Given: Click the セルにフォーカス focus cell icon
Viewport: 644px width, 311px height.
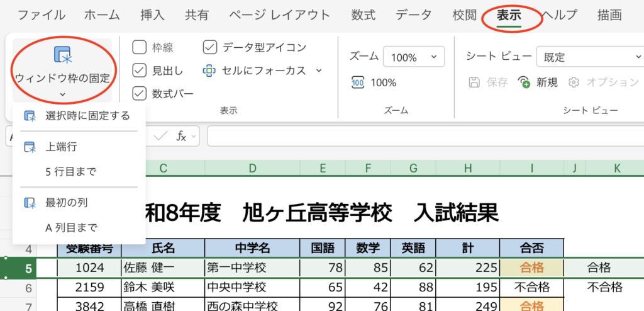Looking at the screenshot, I should 209,71.
